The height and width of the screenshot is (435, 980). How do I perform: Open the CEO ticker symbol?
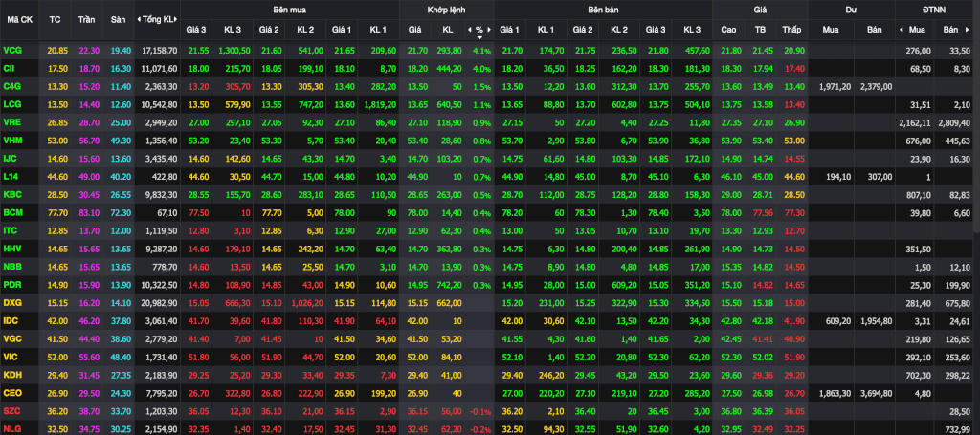(12, 393)
